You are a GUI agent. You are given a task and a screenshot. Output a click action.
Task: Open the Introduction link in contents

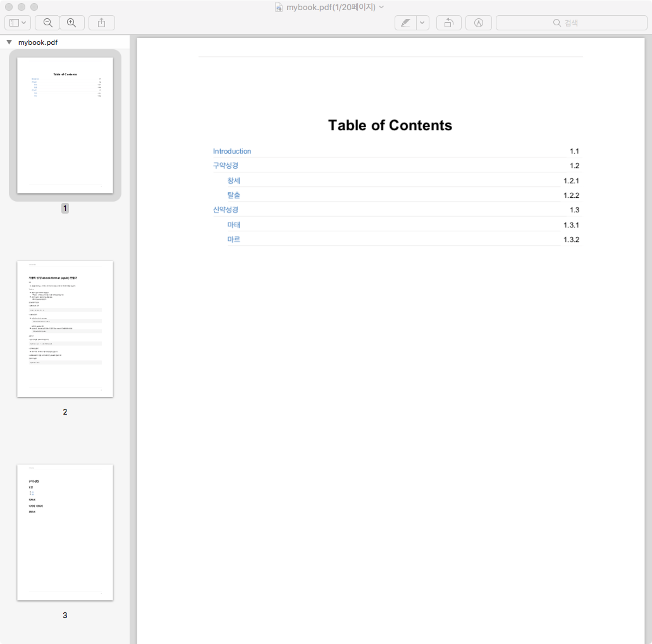232,151
